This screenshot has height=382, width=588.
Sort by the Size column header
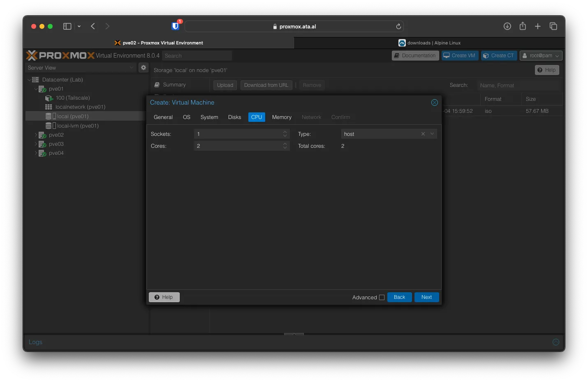pos(542,99)
